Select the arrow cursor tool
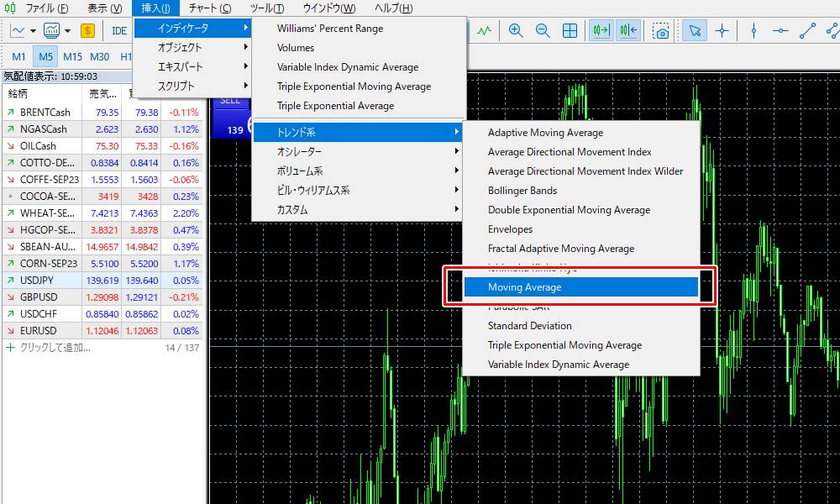The height and width of the screenshot is (504, 840). (695, 30)
